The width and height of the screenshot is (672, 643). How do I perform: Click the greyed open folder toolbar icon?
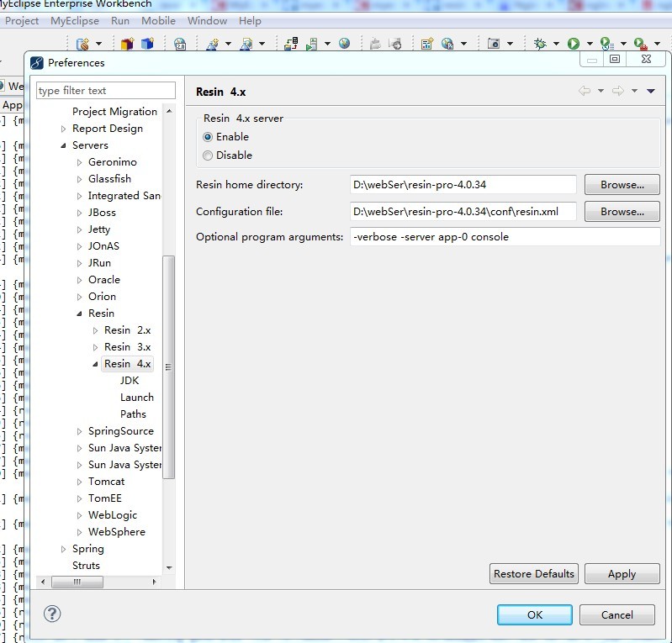coord(375,44)
